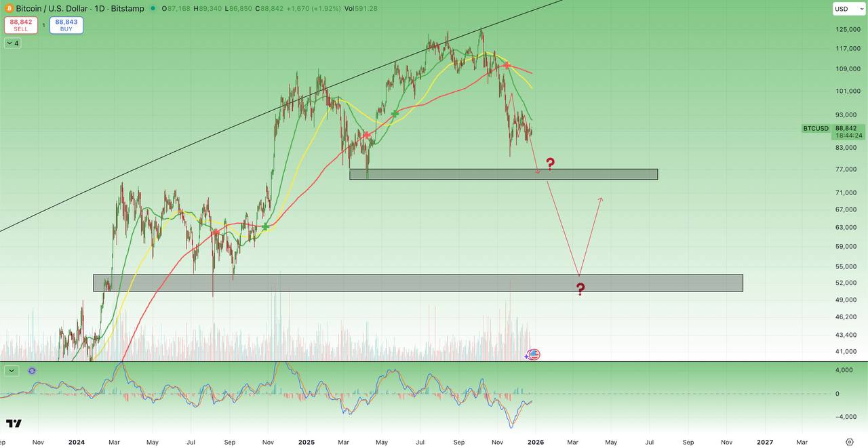Image resolution: width=868 pixels, height=448 pixels.
Task: Click the BTCUSD price label on axis
Action: 816,128
